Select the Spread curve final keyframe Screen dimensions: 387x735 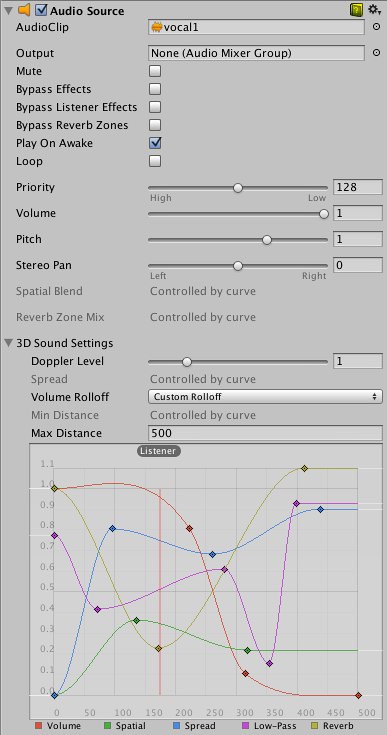point(320,510)
